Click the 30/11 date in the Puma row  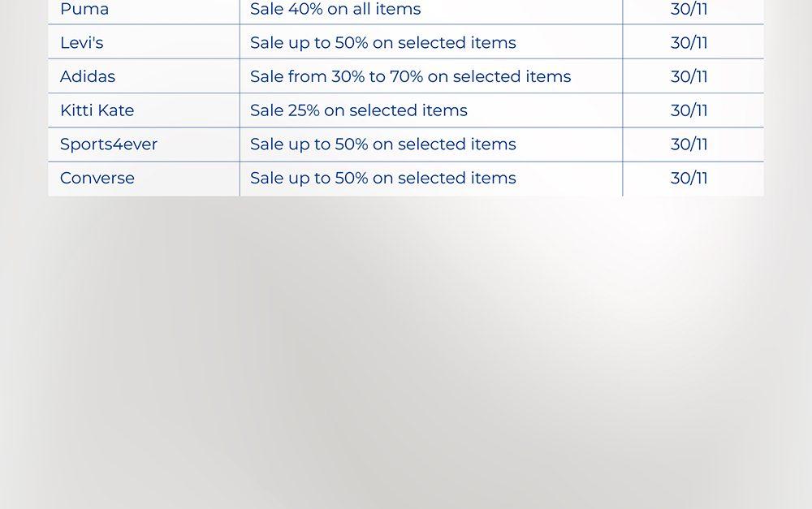pyautogui.click(x=689, y=10)
